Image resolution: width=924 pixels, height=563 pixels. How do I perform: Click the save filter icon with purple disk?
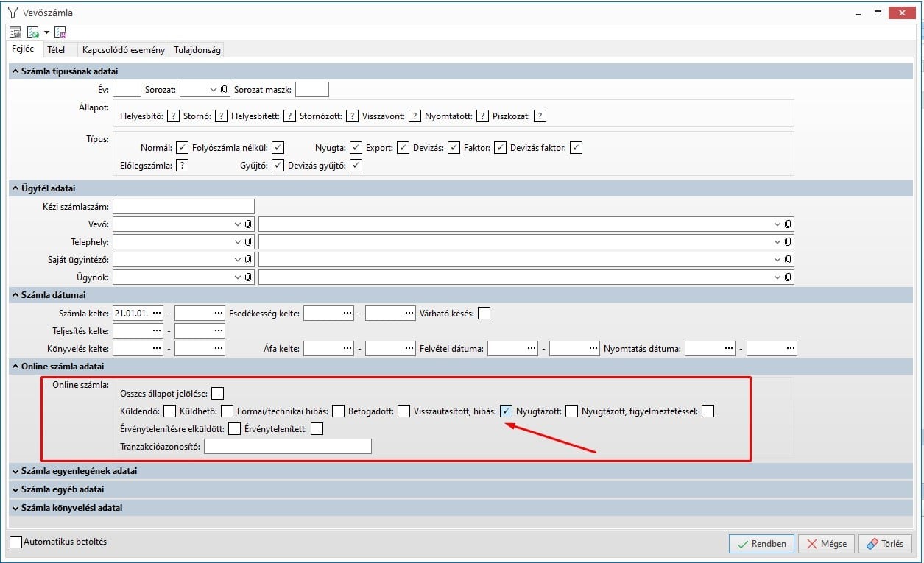point(60,32)
